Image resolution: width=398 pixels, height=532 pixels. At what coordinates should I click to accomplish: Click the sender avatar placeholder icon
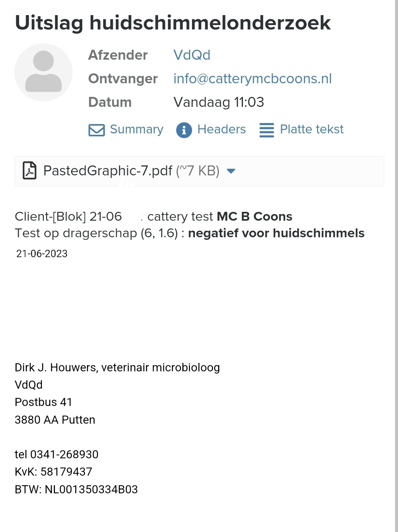pos(43,72)
